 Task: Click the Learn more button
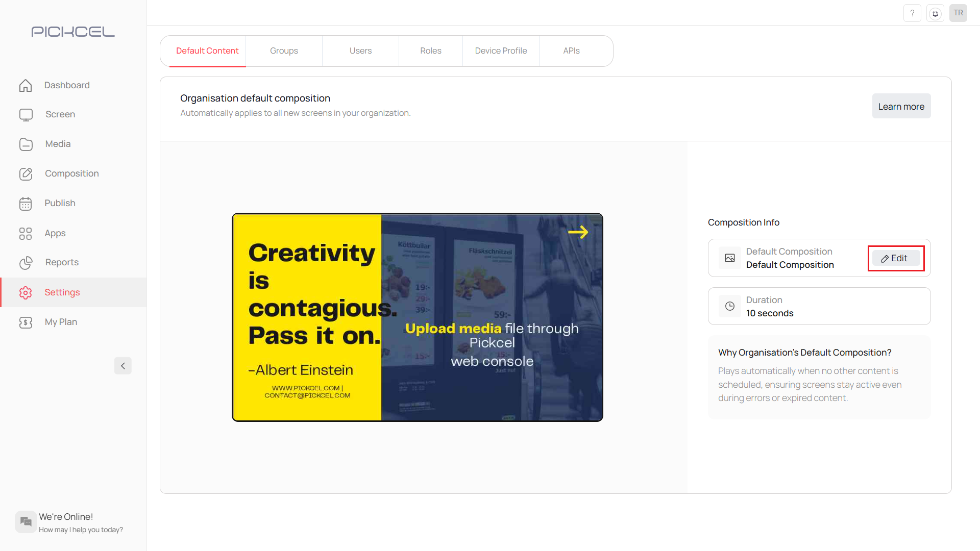click(901, 106)
